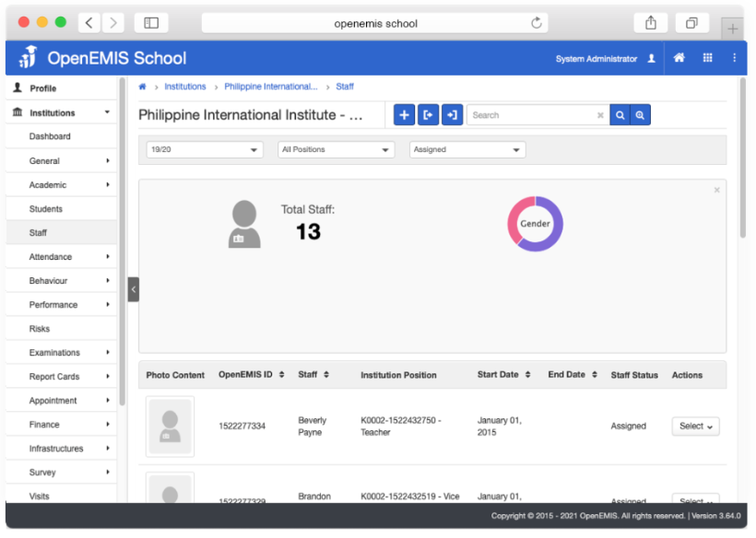The height and width of the screenshot is (538, 756).
Task: Open Finance sidebar menu
Action: [61, 425]
